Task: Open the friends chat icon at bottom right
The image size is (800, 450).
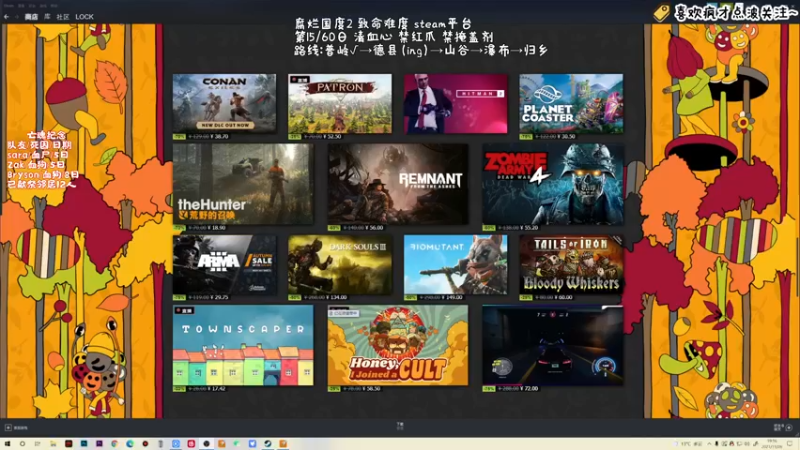Action: tap(789, 427)
